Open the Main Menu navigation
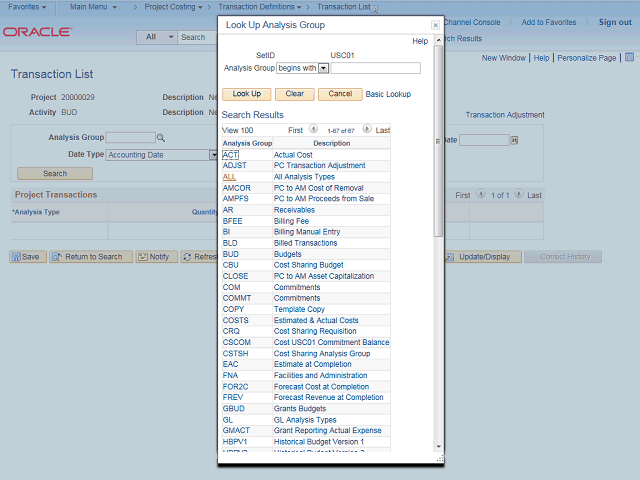Viewport: 640px width, 480px height. [x=93, y=7]
